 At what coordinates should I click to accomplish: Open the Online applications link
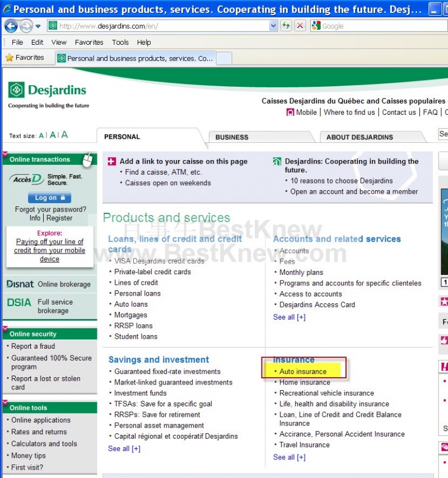(41, 420)
